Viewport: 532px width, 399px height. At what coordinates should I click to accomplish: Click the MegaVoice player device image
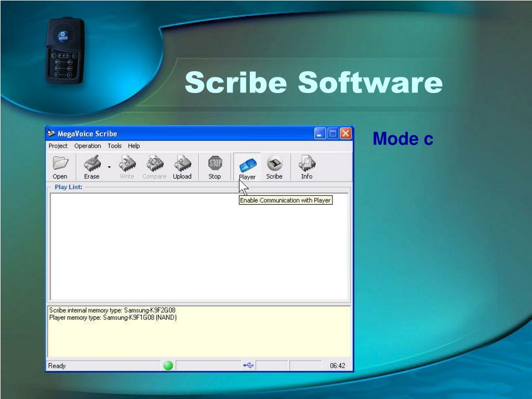click(x=65, y=50)
